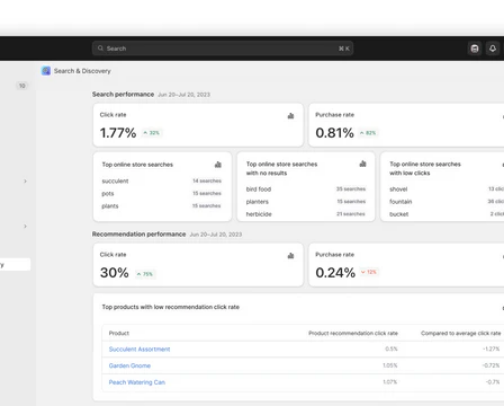Open the notifications bell icon
This screenshot has width=504, height=406.
493,49
